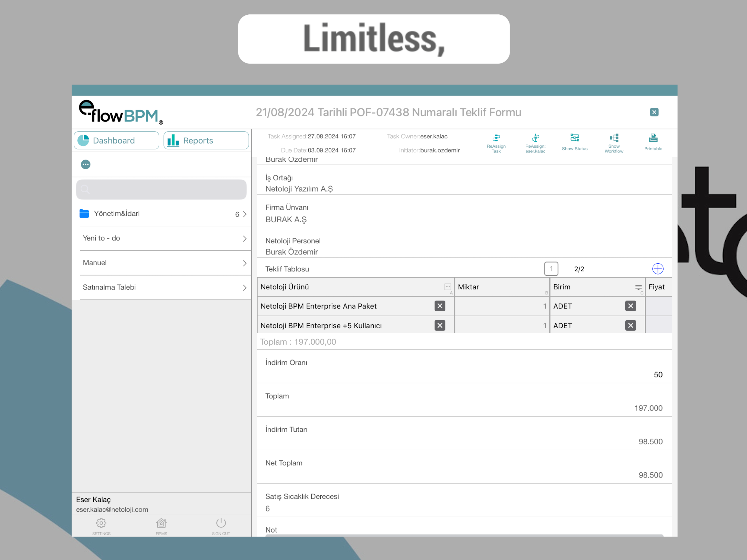Click the Toplam : 197.000,00 summary text
Viewport: 747px width, 560px height.
pos(298,342)
